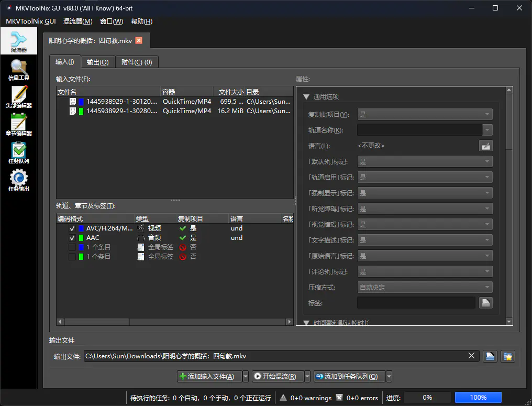Click the tags file browse icon
This screenshot has width=532, height=406.
pos(486,303)
